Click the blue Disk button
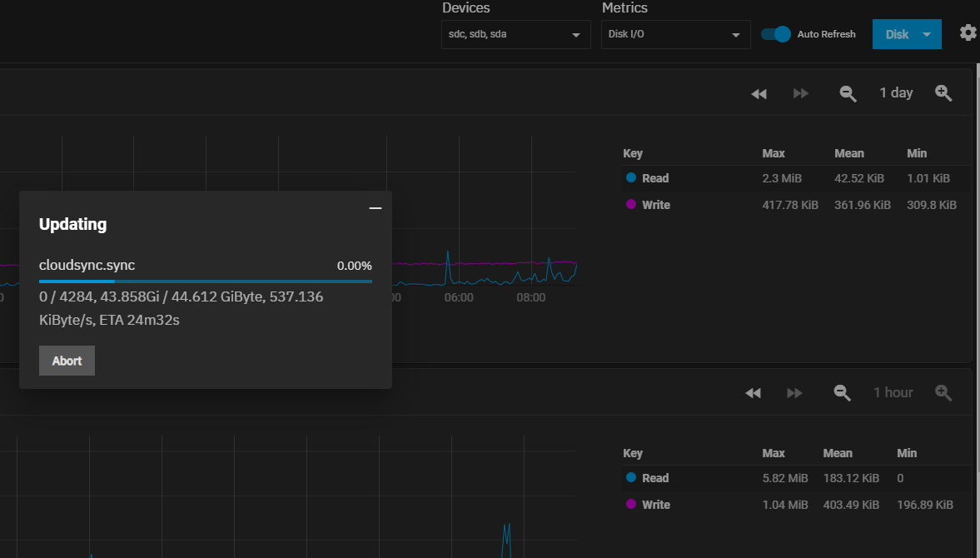This screenshot has width=980, height=558. pos(897,34)
